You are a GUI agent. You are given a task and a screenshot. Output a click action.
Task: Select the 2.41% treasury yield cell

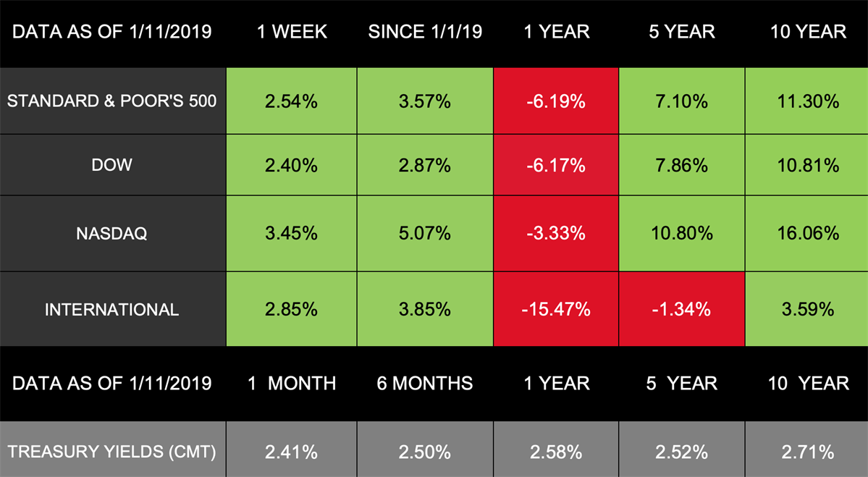click(x=291, y=453)
